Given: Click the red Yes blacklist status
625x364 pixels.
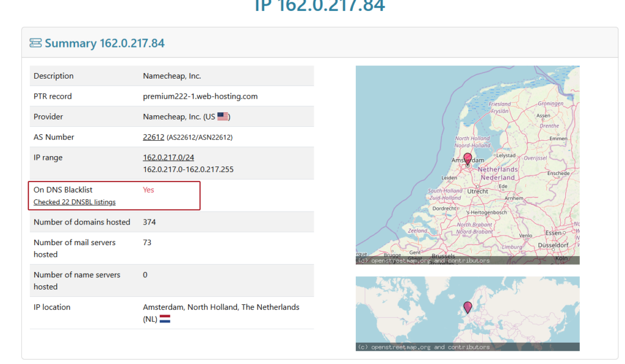Looking at the screenshot, I should pyautogui.click(x=148, y=190).
